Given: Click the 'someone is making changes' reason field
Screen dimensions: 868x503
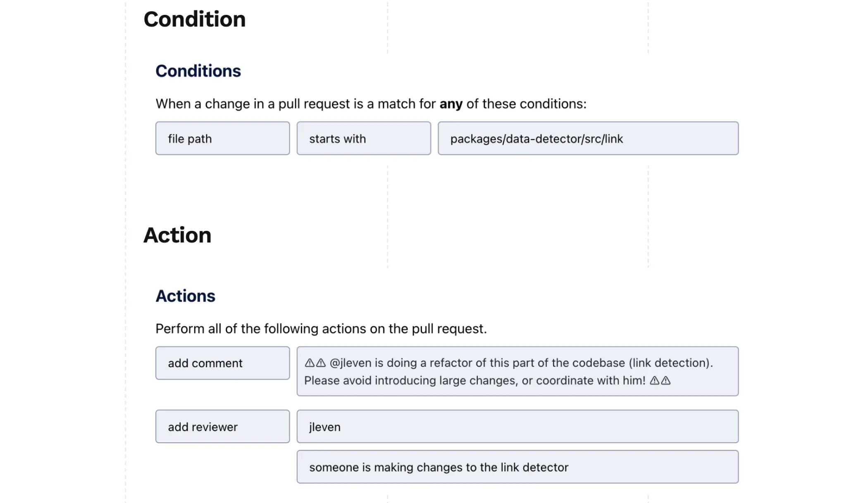Looking at the screenshot, I should [517, 467].
